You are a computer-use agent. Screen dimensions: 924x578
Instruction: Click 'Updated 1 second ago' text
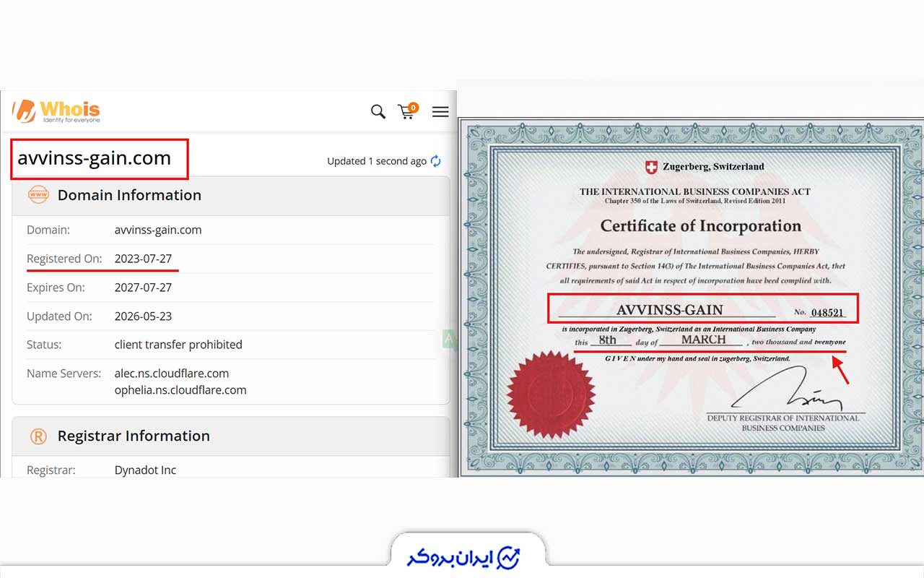click(x=377, y=161)
